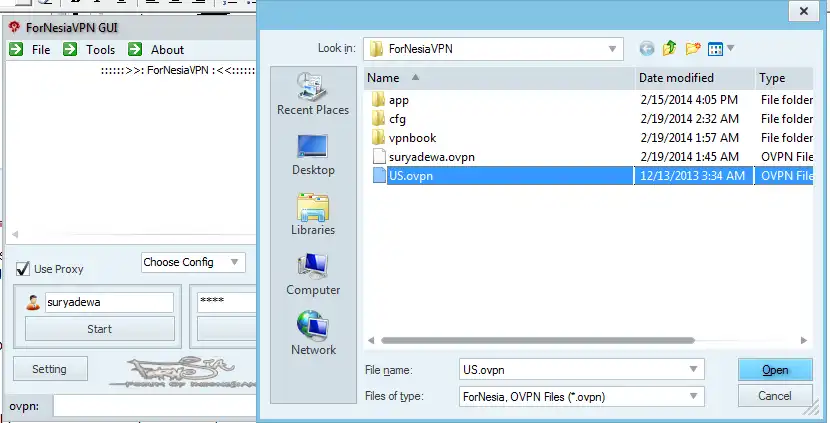This screenshot has width=830, height=423.
Task: Click the Start button in ForNesiaVPN
Action: point(100,329)
